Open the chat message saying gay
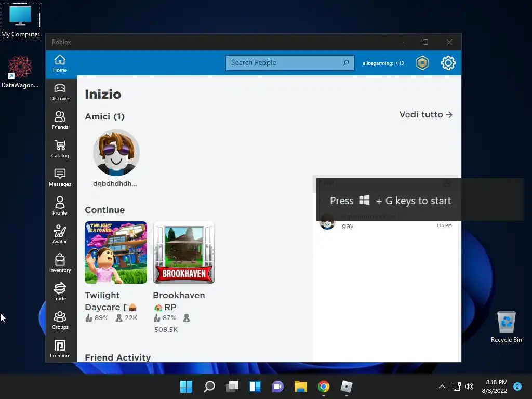 pyautogui.click(x=386, y=222)
